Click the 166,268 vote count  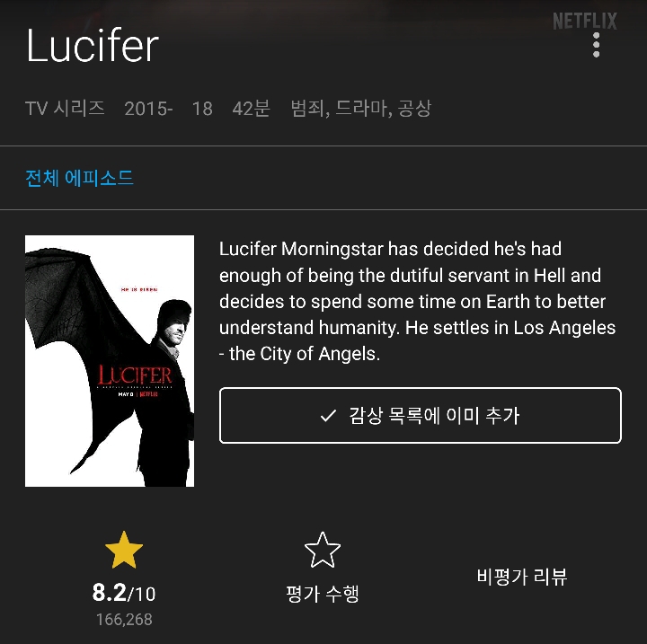tap(124, 620)
